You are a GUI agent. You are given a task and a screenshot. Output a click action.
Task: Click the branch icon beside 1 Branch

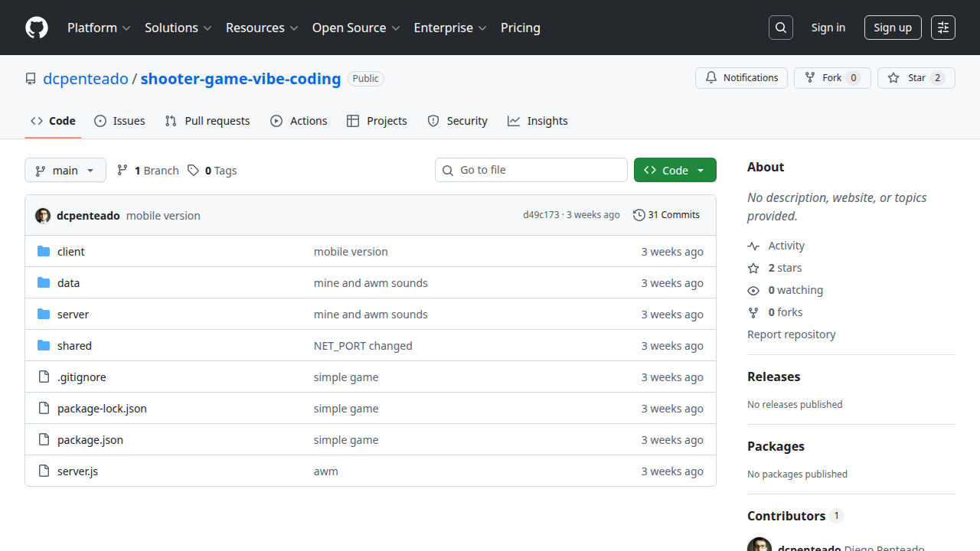tap(122, 171)
